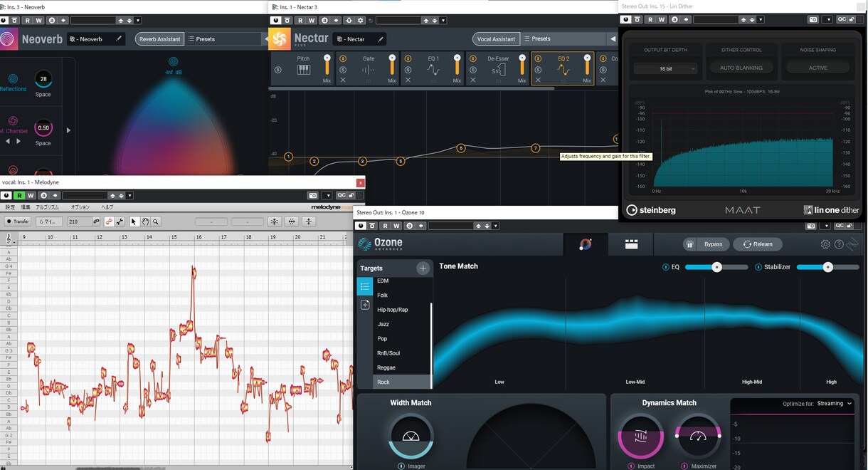Click the Melodyne correct pitch macro icon
The width and height of the screenshot is (868, 470).
pos(275,221)
